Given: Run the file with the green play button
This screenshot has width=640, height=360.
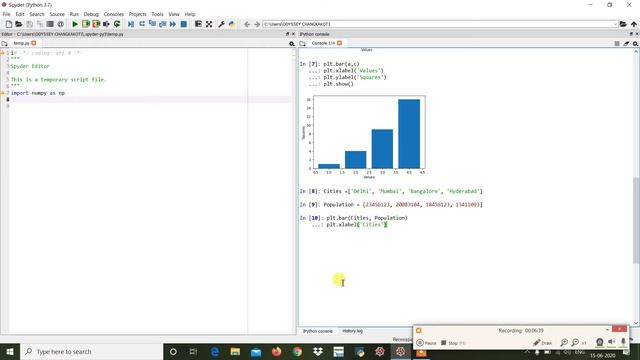Looking at the screenshot, I should 75,24.
